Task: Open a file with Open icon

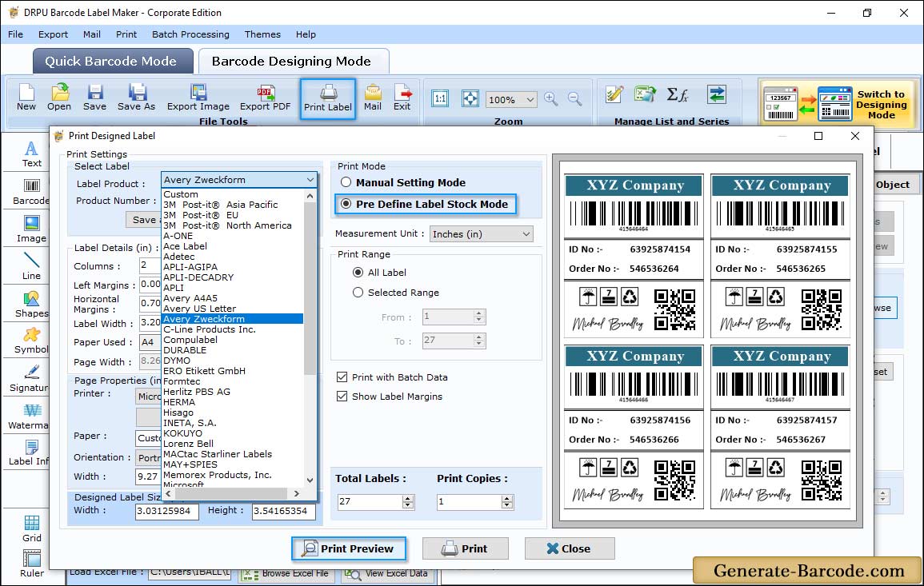Action: pos(59,98)
